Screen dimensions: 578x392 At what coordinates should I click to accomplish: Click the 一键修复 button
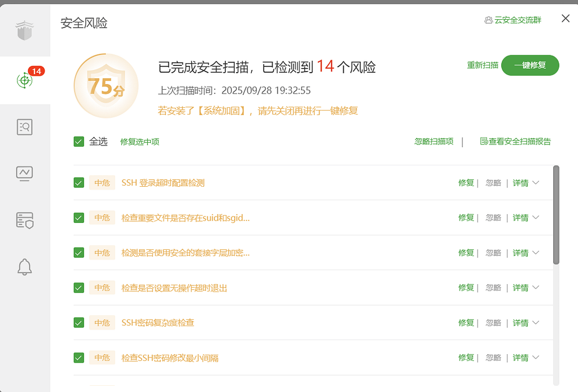pos(530,65)
